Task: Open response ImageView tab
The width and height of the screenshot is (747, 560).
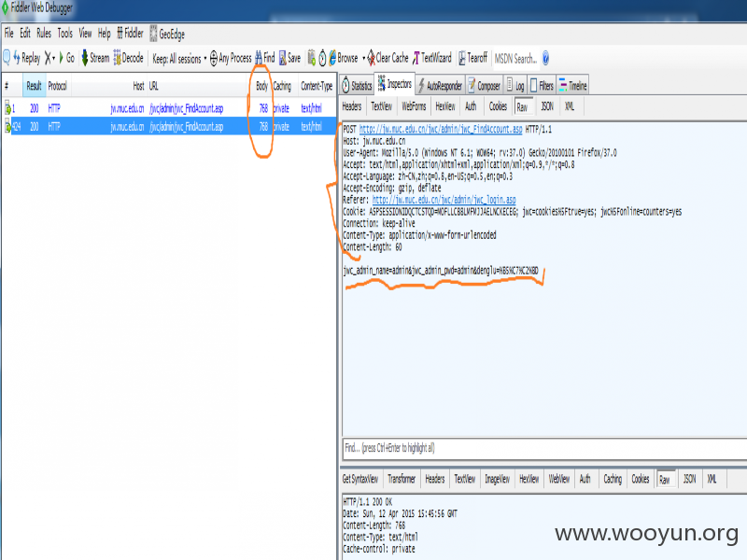Action: click(498, 479)
